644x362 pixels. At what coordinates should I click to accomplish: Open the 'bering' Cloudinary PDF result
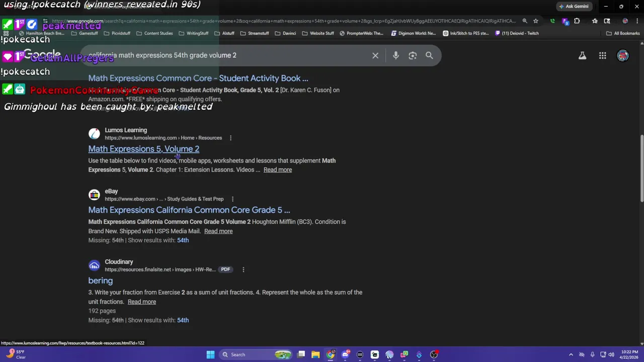(101, 281)
